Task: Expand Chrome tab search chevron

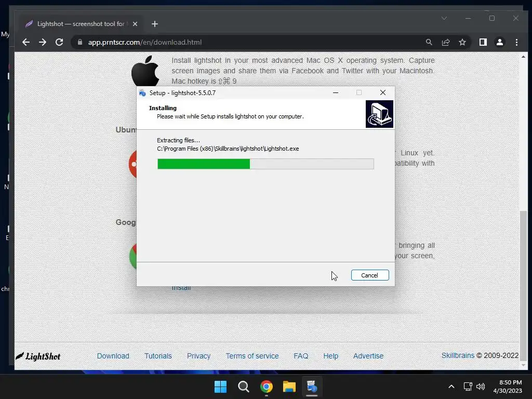Action: point(444,18)
